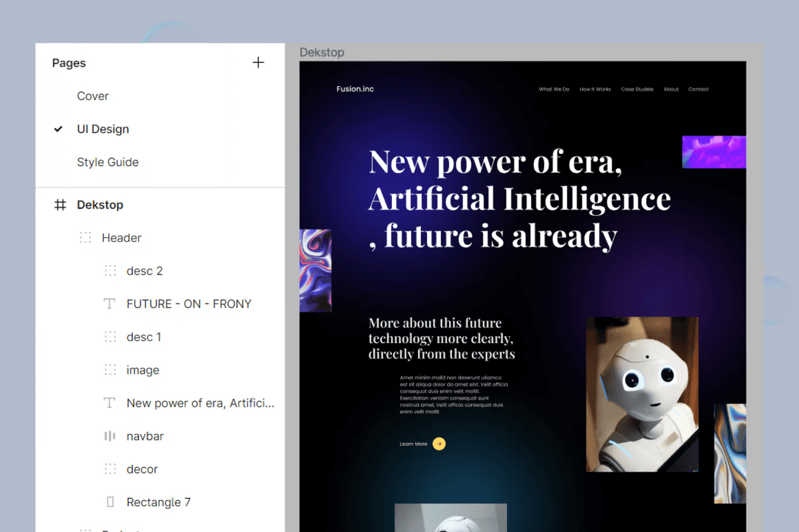This screenshot has height=532, width=799.
Task: Click What We Do in design navbar
Action: click(554, 89)
